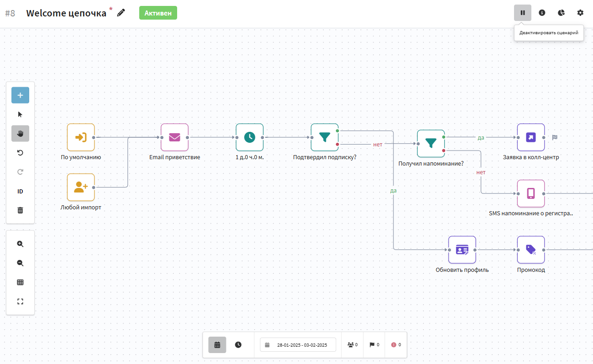The height and width of the screenshot is (364, 593).
Task: Toggle the grid display icon
Action: pos(20,282)
